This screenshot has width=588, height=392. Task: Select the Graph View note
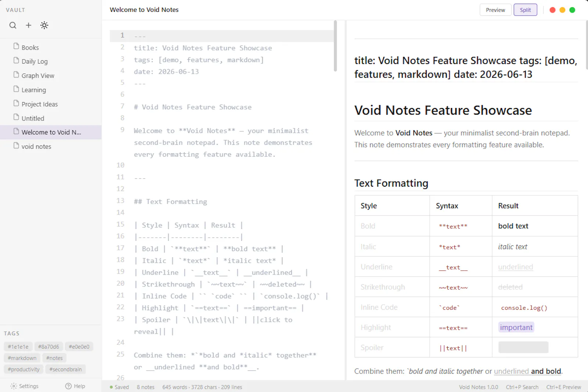pos(51,75)
